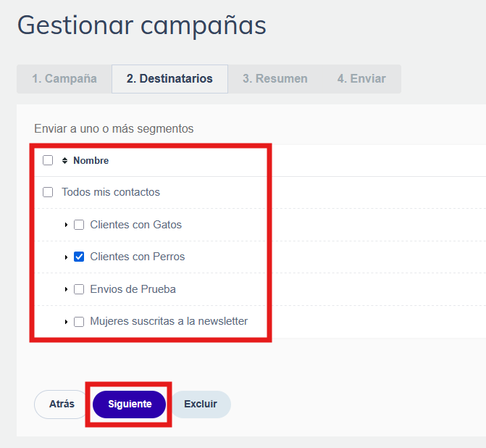Tick the select-all checkbox in header
The image size is (486, 448).
pyautogui.click(x=48, y=160)
